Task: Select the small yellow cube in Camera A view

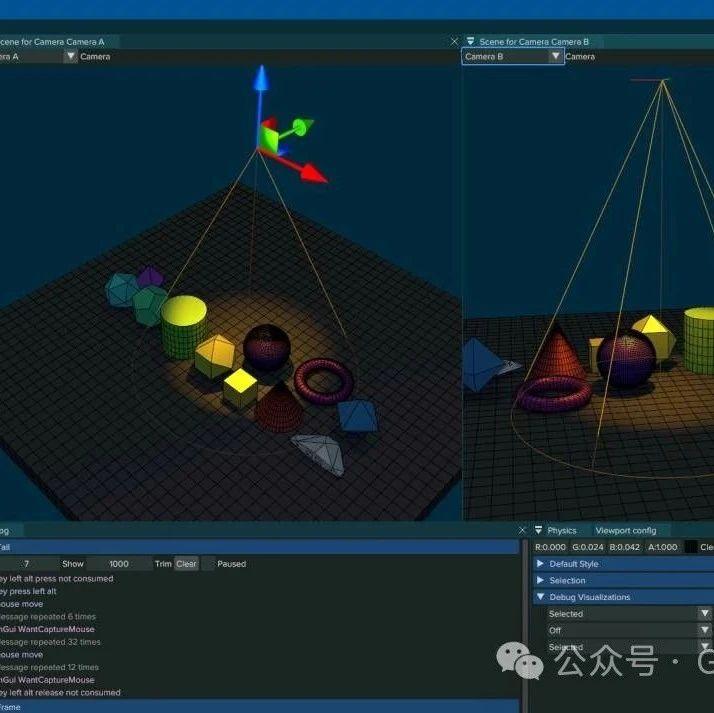Action: (x=240, y=388)
